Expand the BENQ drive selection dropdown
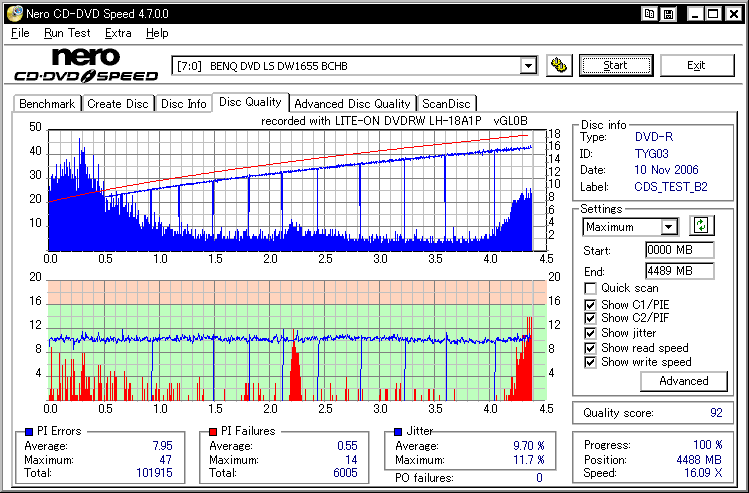Screen dimensions: 749x493 click(528, 66)
